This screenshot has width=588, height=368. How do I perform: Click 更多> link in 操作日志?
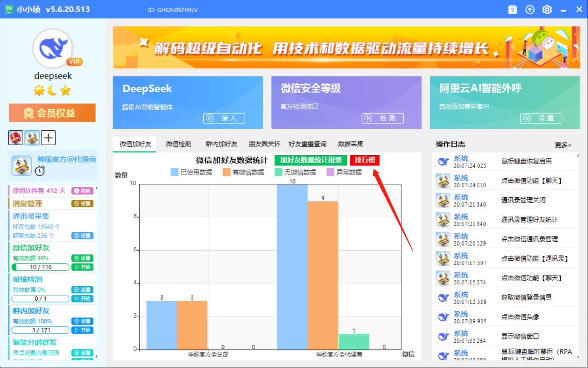point(563,145)
